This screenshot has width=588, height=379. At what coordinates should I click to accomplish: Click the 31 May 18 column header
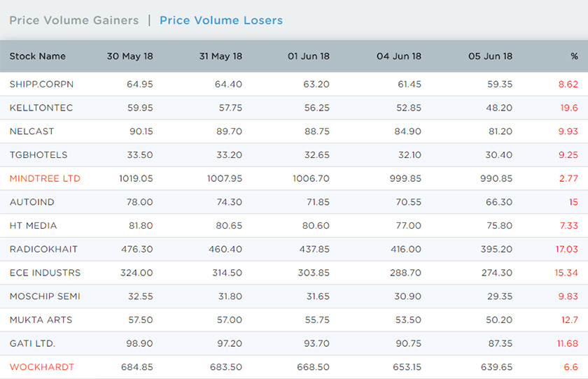pyautogui.click(x=220, y=56)
